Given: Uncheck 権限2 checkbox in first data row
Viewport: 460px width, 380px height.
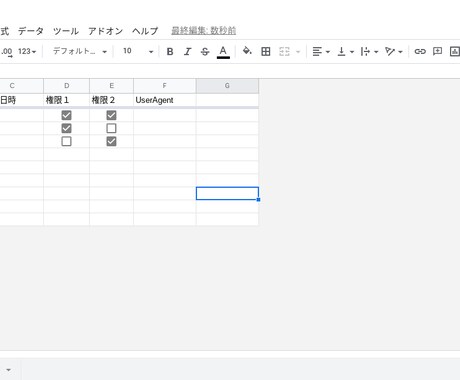Looking at the screenshot, I should 111,115.
